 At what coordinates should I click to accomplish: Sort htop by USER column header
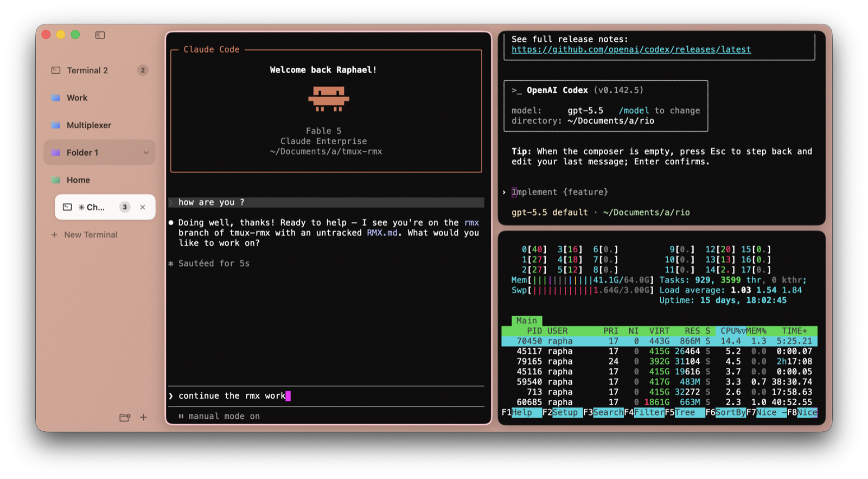[557, 331]
